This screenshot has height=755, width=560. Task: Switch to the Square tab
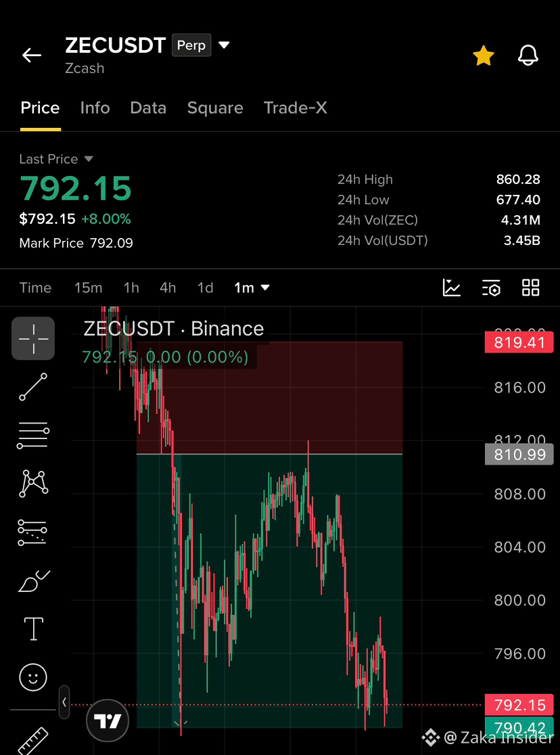coord(215,108)
